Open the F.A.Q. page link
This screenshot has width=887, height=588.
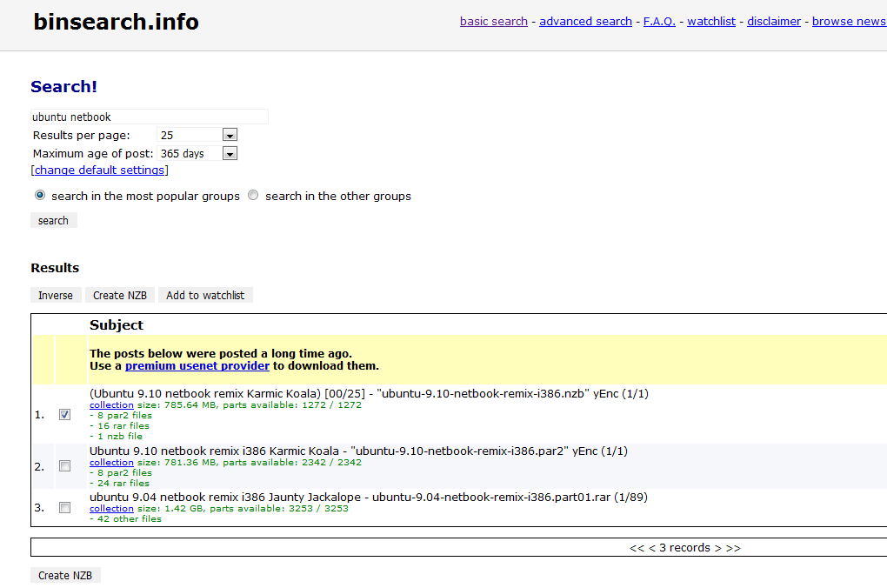pyautogui.click(x=659, y=22)
